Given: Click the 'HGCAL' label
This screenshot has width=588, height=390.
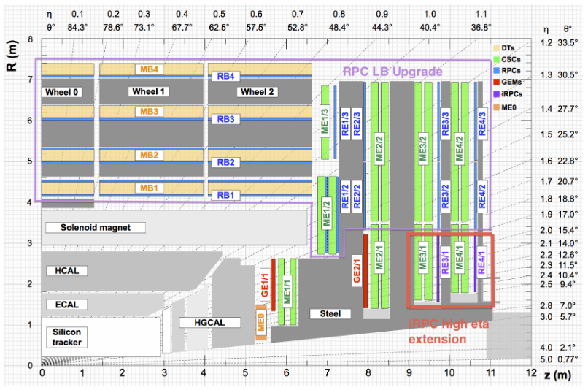Looking at the screenshot, I should click(x=209, y=322).
